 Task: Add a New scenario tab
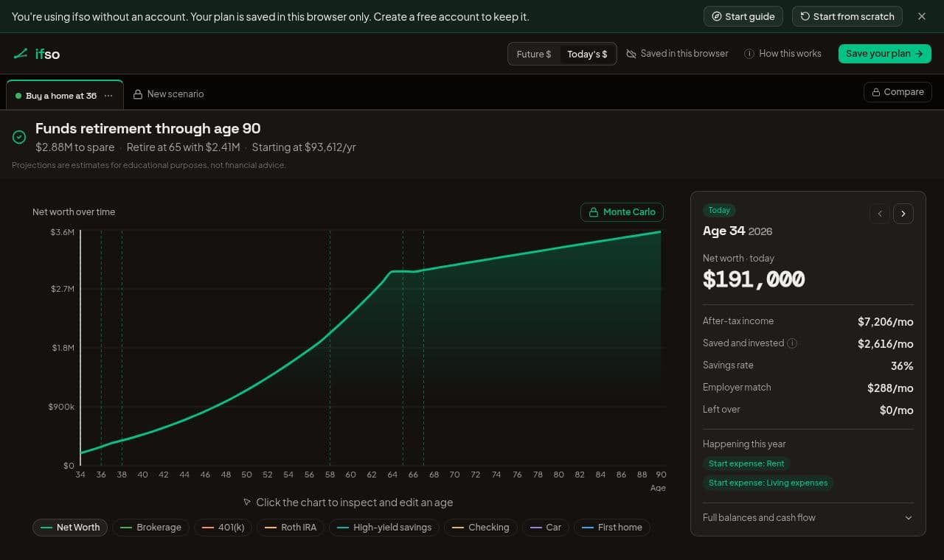click(168, 94)
